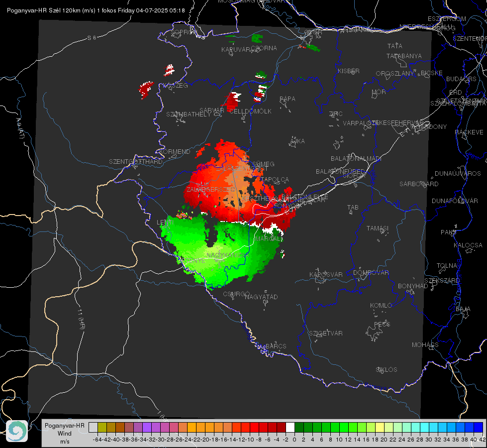Click the BALATONALMÁDI city label
Screen dimensions: 487x448
click(356, 159)
